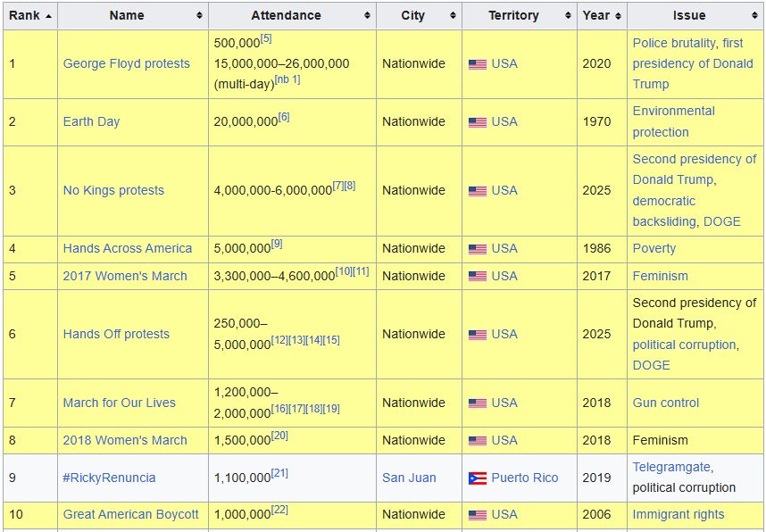Click citation [20] for 2018 Women's March
Image resolution: width=766 pixels, height=532 pixels.
[279, 436]
